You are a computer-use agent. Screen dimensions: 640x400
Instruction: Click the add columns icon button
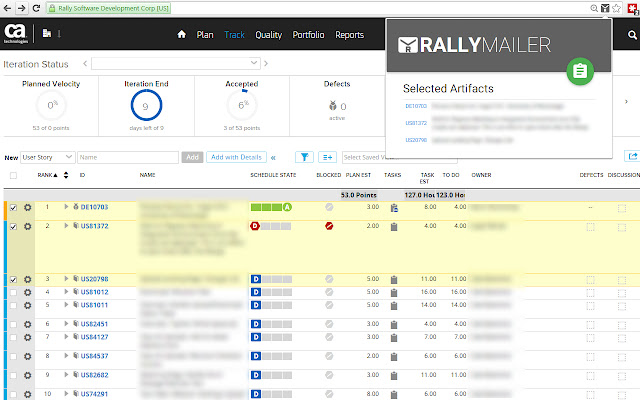coord(327,157)
